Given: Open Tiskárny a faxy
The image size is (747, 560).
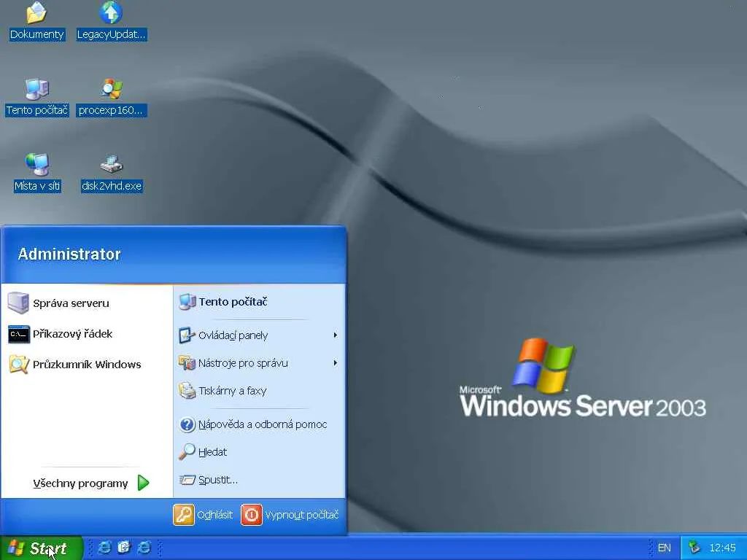Looking at the screenshot, I should (x=259, y=391).
